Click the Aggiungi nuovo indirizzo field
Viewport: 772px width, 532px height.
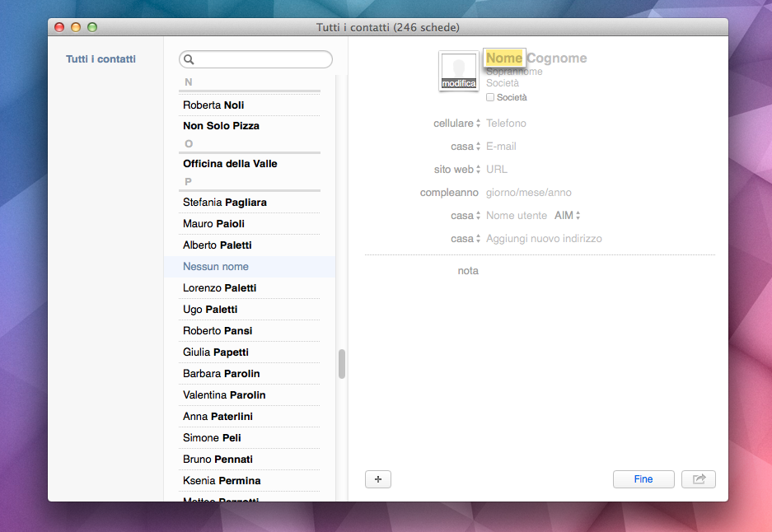(544, 239)
